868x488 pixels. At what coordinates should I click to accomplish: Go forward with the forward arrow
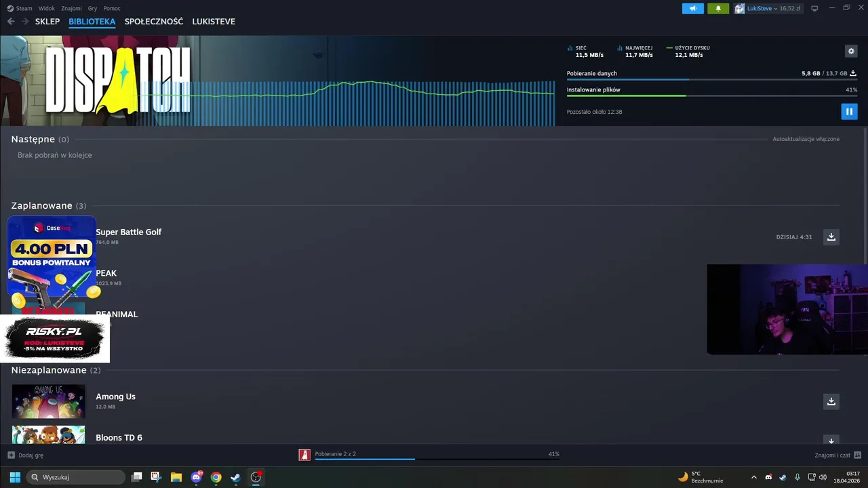24,22
